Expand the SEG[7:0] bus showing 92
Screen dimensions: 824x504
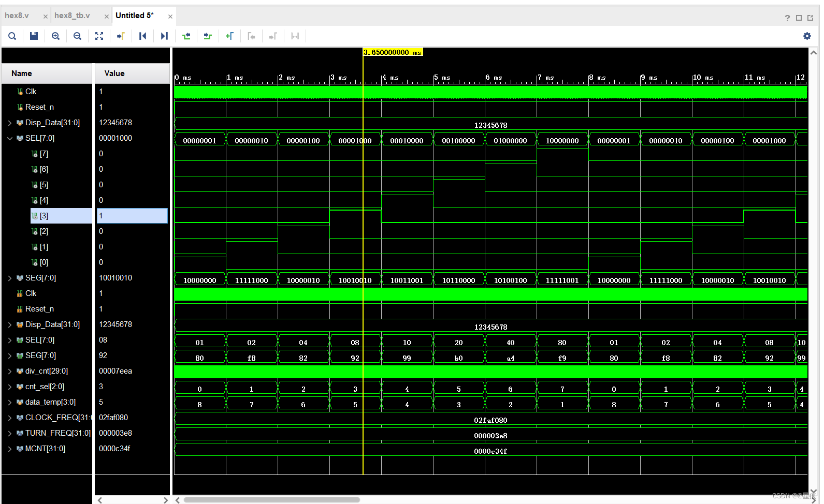click(10, 355)
